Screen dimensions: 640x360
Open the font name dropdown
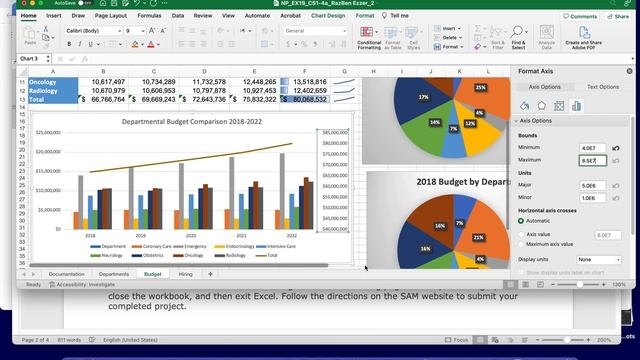tap(120, 31)
